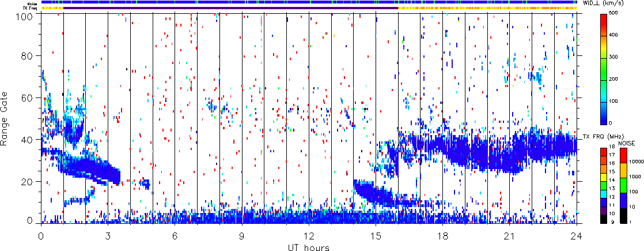Click the NOISE legend title
This screenshot has width=644, height=251.
coord(627,143)
